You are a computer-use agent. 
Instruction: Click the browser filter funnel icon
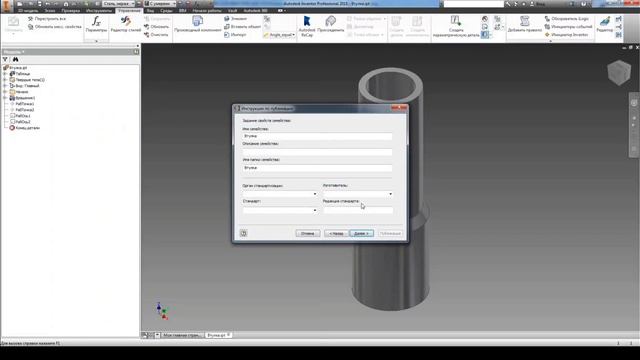coord(5,60)
